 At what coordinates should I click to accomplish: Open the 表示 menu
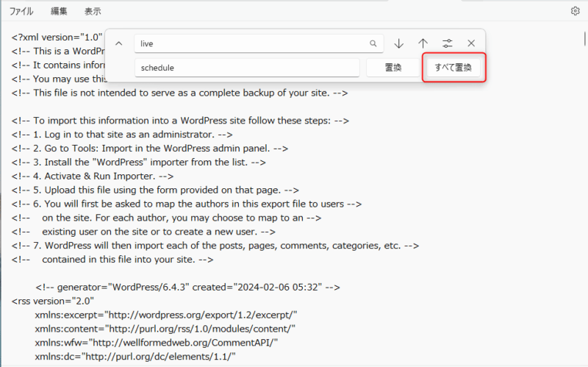[93, 11]
